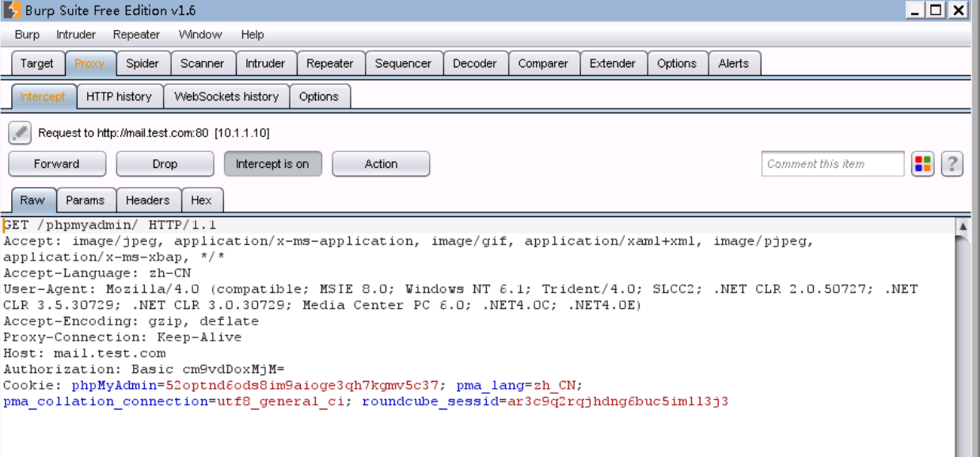Go to the Intruder tool tab
Image resolution: width=980 pixels, height=457 pixels.
pyautogui.click(x=265, y=63)
